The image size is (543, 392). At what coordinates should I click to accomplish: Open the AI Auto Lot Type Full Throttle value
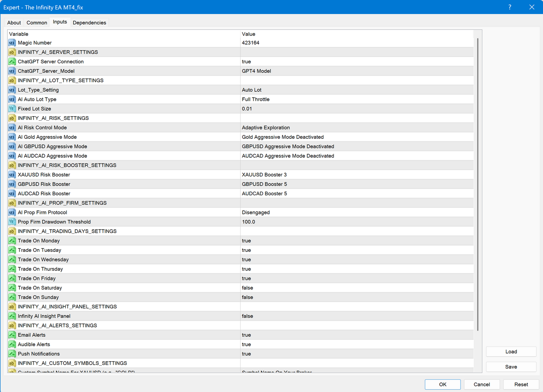[x=256, y=99]
